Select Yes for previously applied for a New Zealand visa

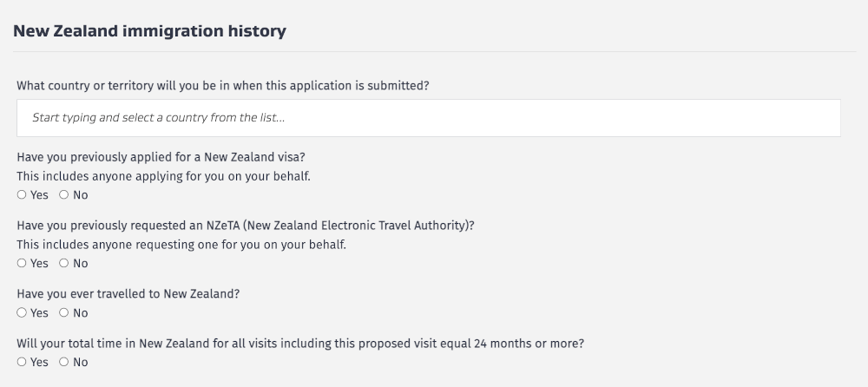pos(22,195)
